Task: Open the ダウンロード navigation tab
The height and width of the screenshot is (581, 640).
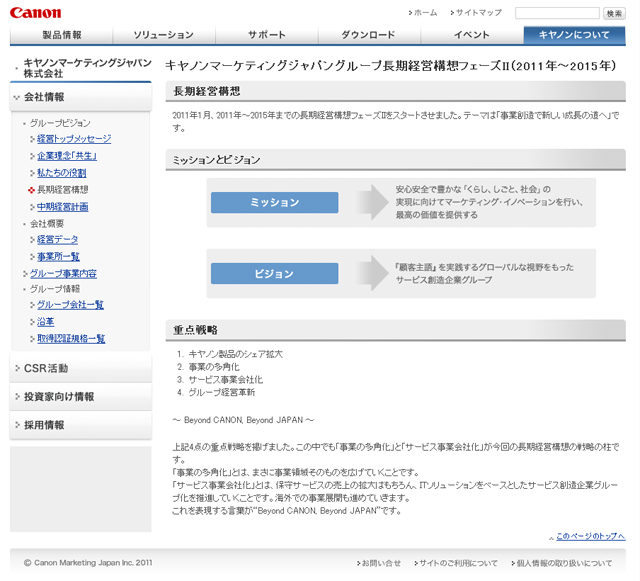Action: click(x=369, y=35)
